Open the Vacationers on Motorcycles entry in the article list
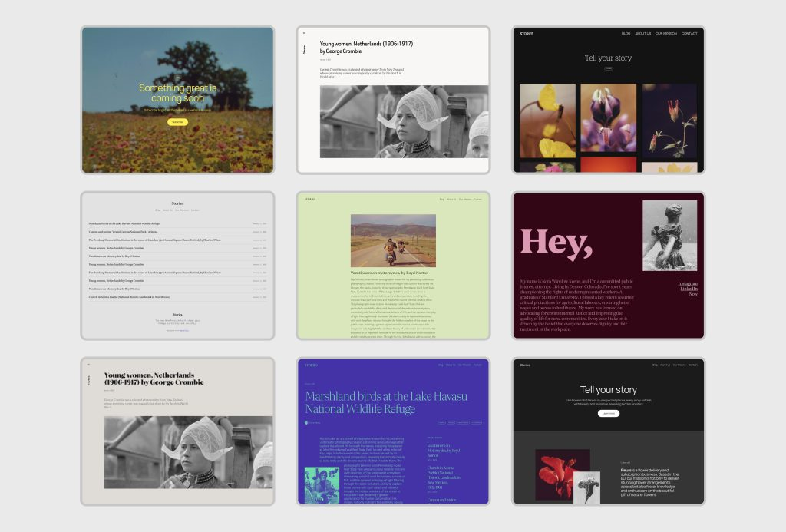The height and width of the screenshot is (532, 786). (x=114, y=256)
